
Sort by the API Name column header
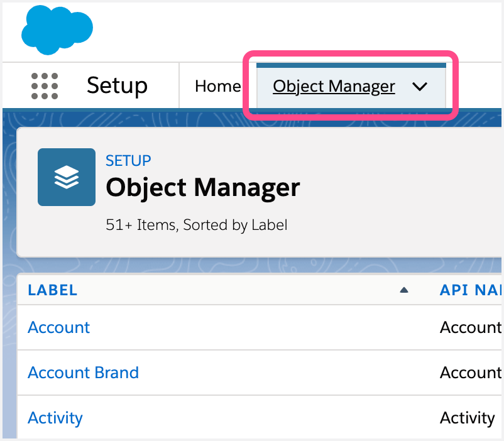click(470, 290)
